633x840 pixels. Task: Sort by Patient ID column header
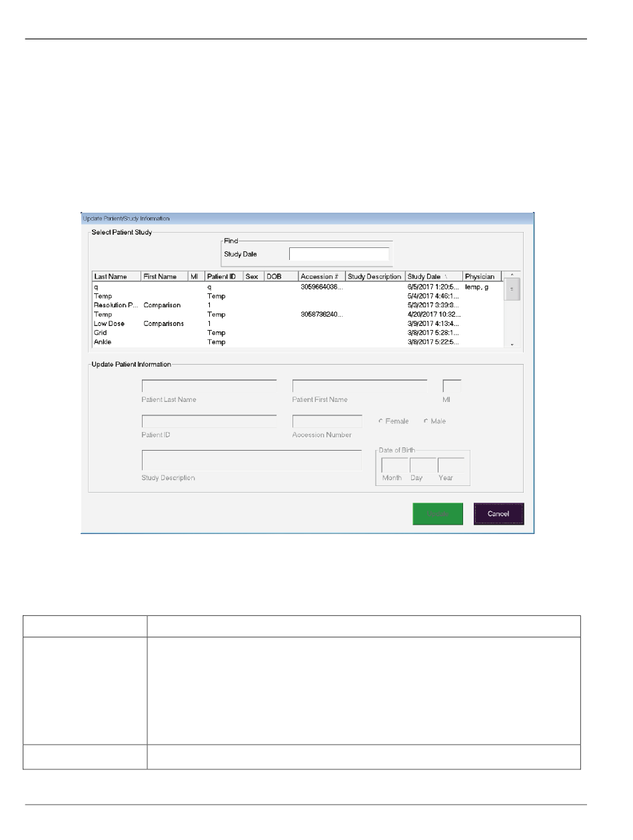224,276
